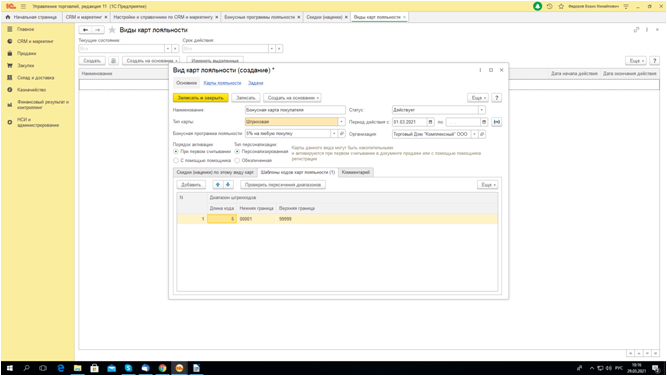Add Виды карт лояльности to favorites star

112,30
